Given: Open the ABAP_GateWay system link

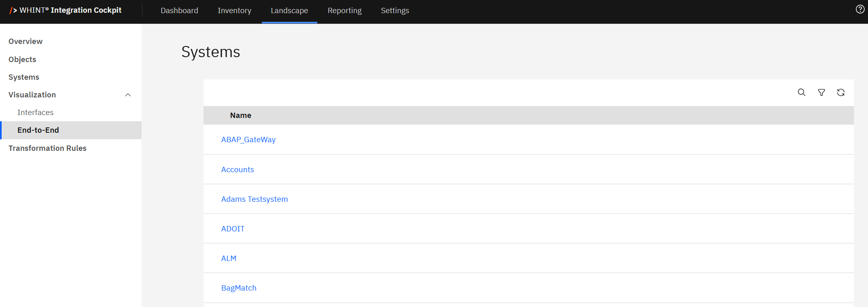Looking at the screenshot, I should tap(248, 140).
